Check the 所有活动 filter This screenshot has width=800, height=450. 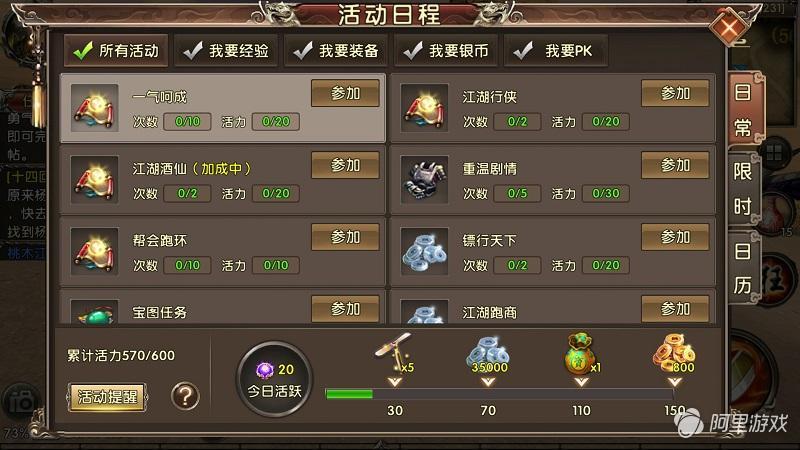point(116,51)
